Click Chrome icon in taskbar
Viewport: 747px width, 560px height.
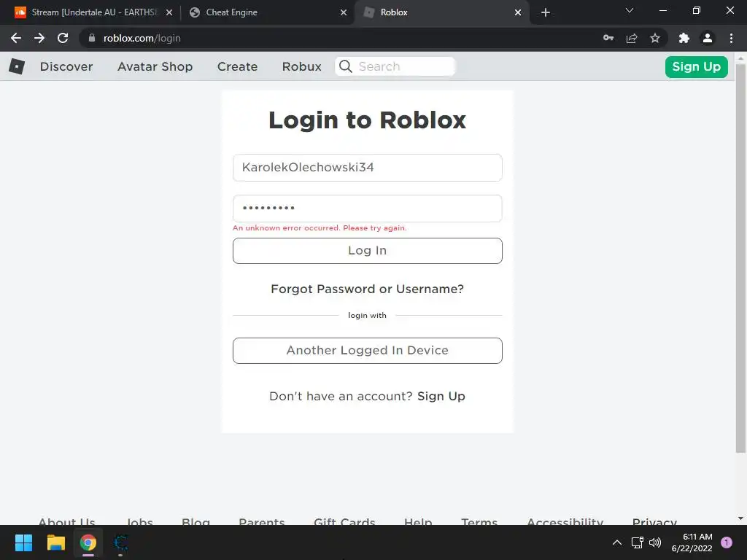tap(88, 542)
